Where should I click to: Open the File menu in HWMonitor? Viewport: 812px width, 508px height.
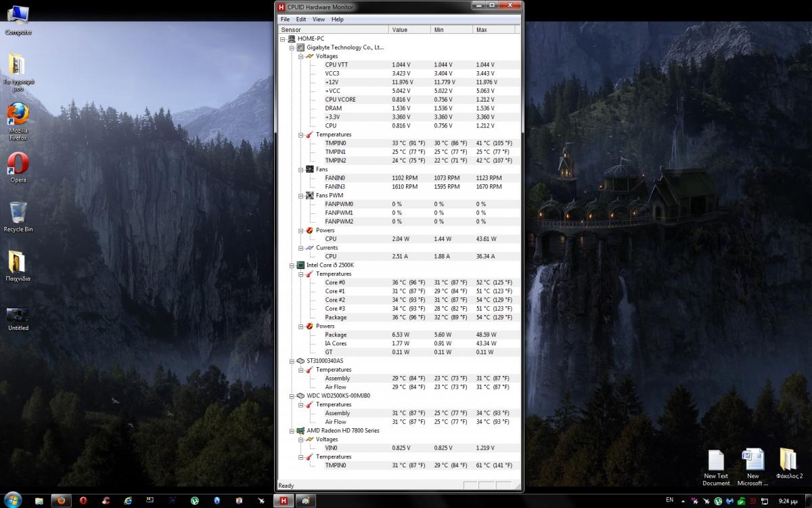click(x=286, y=19)
